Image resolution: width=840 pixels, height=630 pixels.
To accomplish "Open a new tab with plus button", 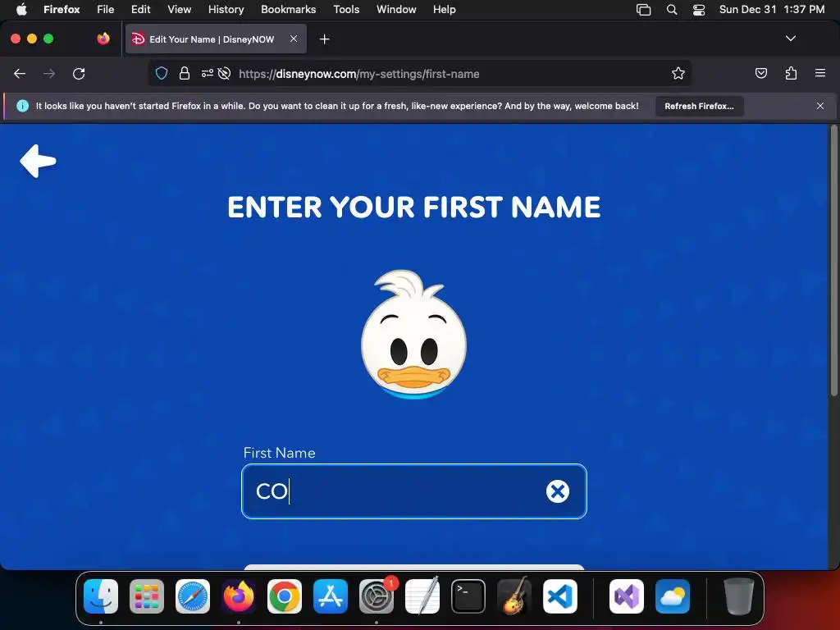I will coord(324,39).
